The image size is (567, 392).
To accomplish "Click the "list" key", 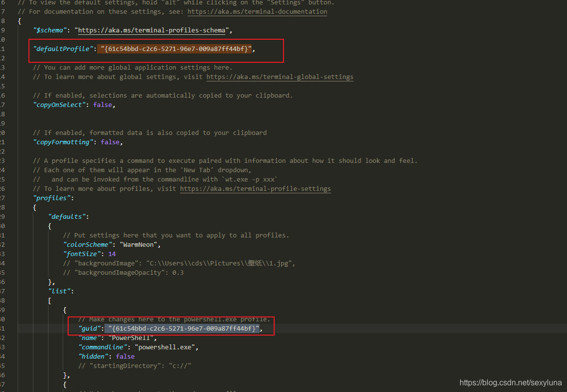I will [x=59, y=291].
